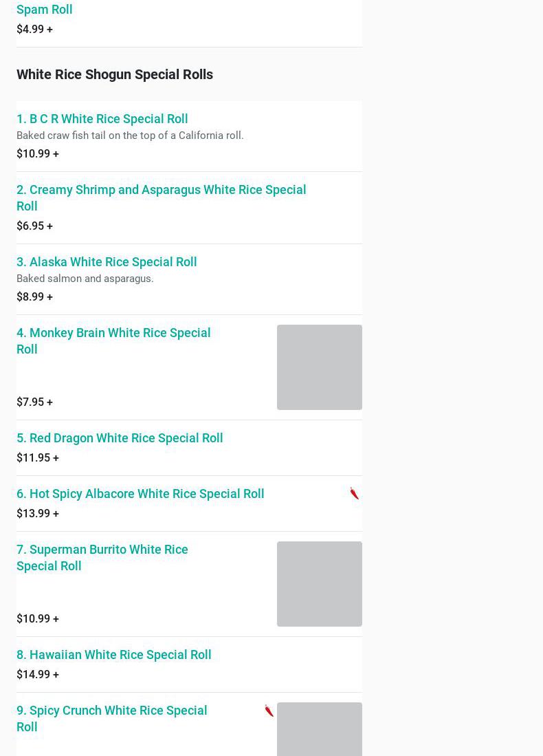Select 1. B C R White Rice Special Roll

point(102,119)
